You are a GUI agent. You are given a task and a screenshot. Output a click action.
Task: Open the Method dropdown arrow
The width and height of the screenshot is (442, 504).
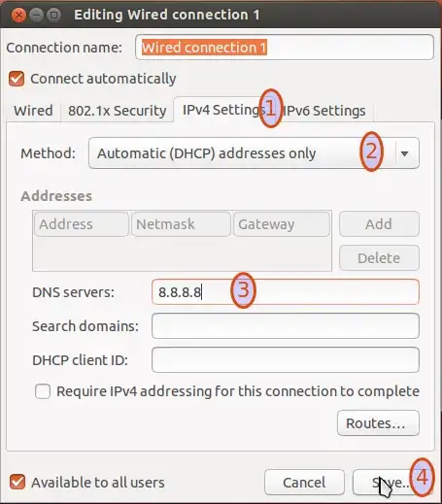click(x=404, y=153)
